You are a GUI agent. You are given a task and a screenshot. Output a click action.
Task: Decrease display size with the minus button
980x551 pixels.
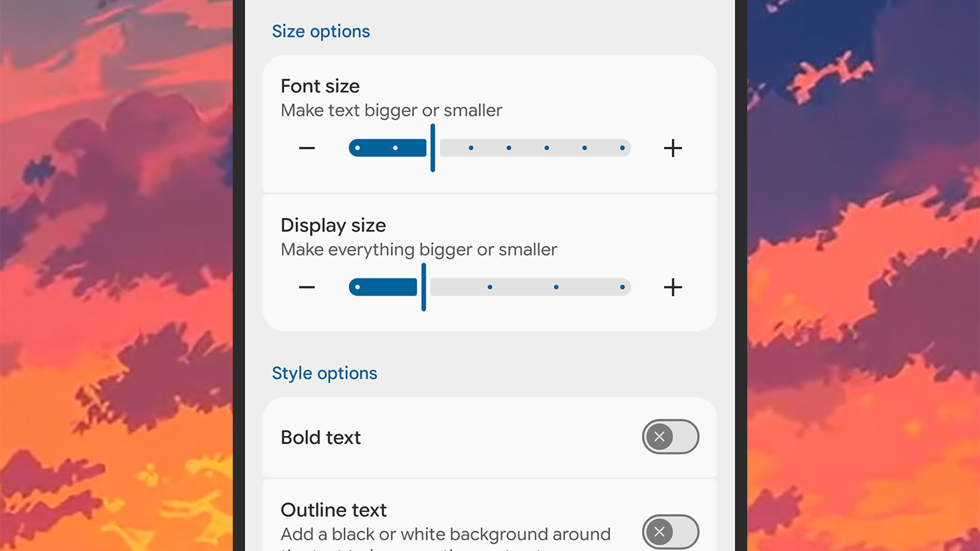306,287
